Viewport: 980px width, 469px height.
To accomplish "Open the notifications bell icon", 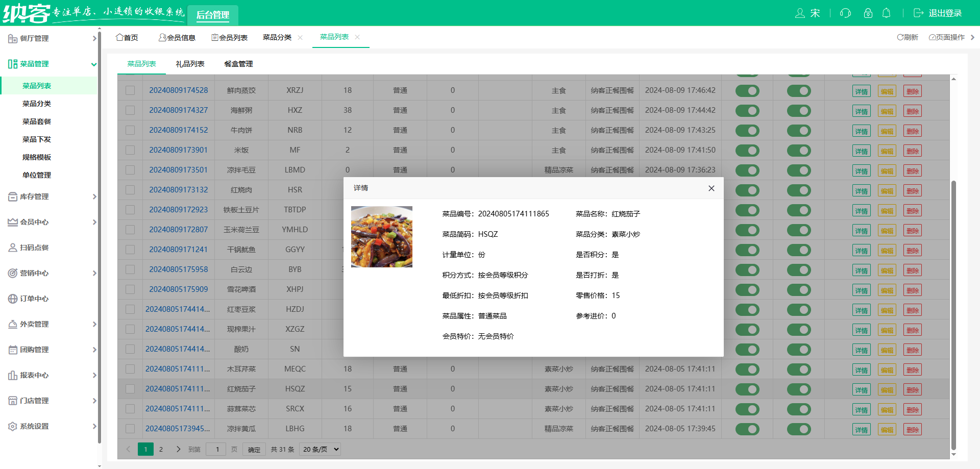I will [887, 13].
